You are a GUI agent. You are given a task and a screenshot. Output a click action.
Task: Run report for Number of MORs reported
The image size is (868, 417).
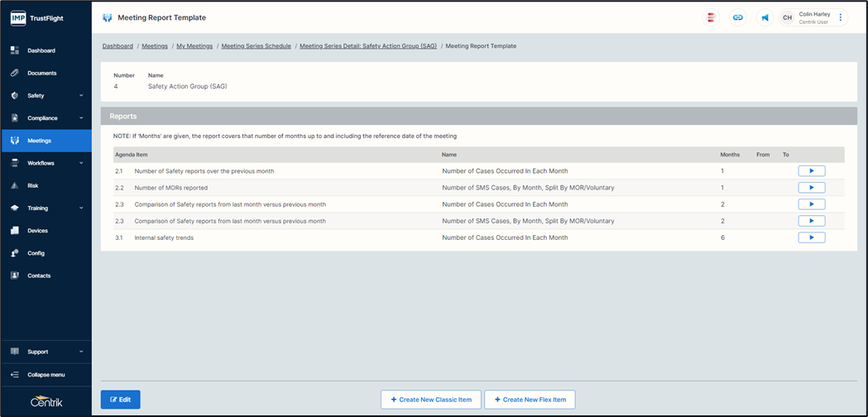[x=811, y=188]
